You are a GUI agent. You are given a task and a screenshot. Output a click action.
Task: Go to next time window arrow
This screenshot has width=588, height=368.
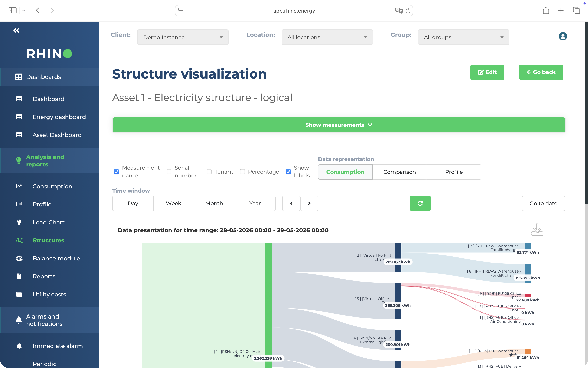coord(309,203)
